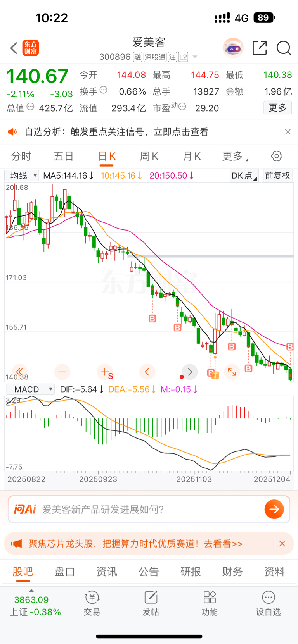The image size is (298, 644).
Task: Click the 更多 button in quote panel
Action: tap(278, 107)
